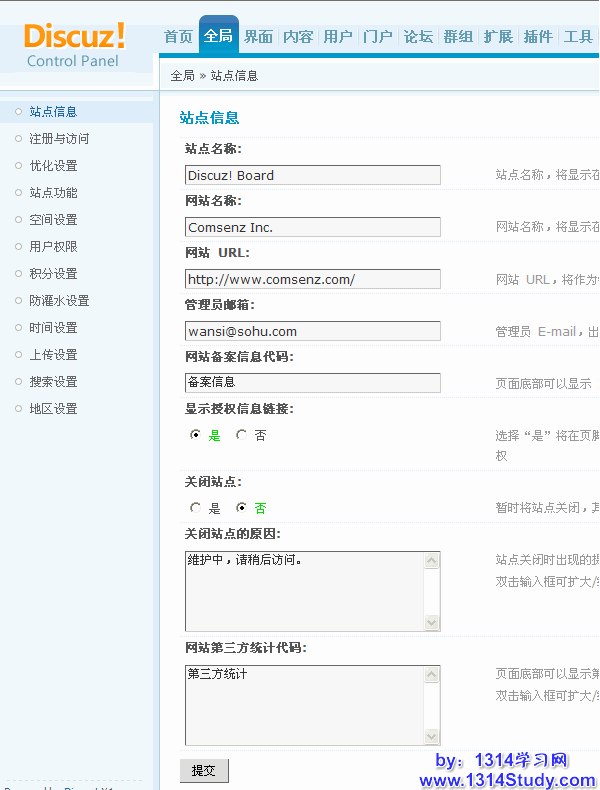Select '是' for 关闭站点
Image resolution: width=600 pixels, height=790 pixels.
pos(195,508)
